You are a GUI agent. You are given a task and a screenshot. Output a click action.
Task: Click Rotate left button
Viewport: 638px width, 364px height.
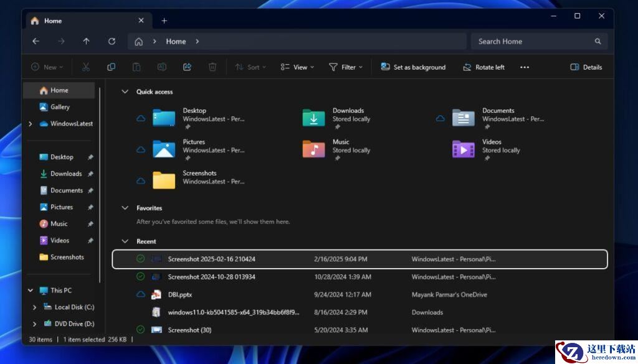point(483,67)
